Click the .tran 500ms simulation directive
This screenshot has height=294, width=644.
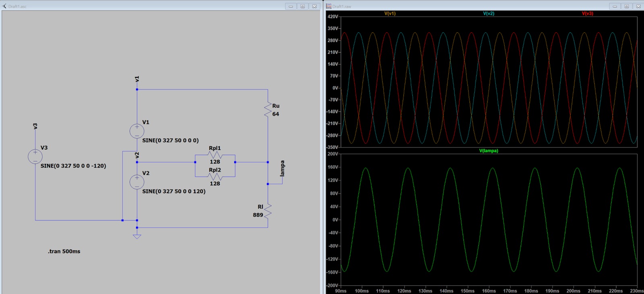pos(64,251)
